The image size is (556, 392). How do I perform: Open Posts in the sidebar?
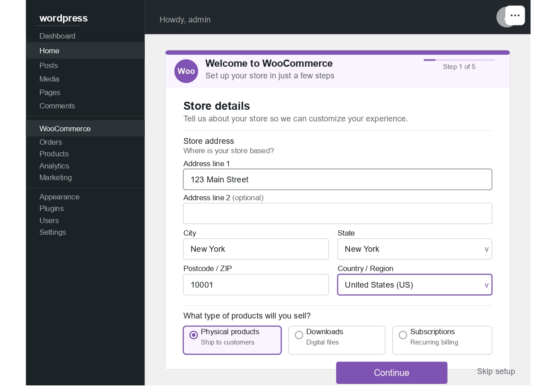click(48, 65)
